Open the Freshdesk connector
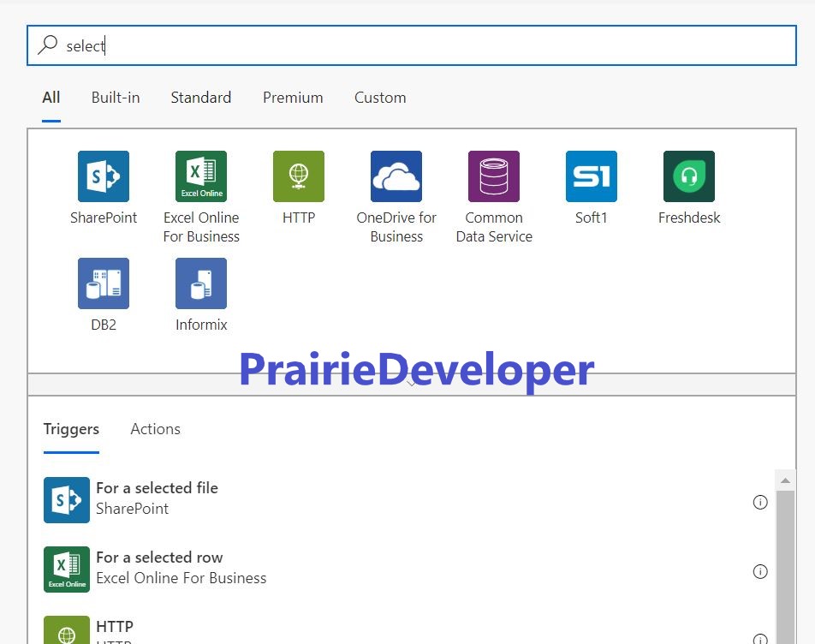815x644 pixels. (x=689, y=176)
